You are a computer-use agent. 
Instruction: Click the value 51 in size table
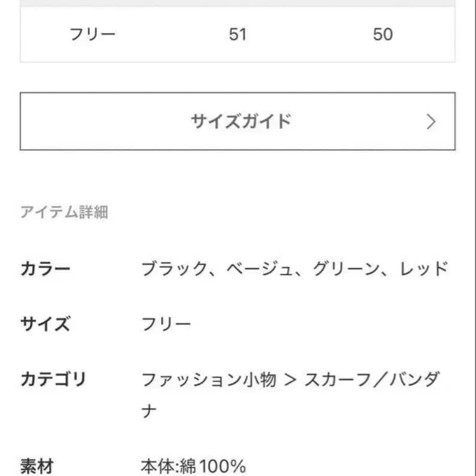click(x=238, y=34)
